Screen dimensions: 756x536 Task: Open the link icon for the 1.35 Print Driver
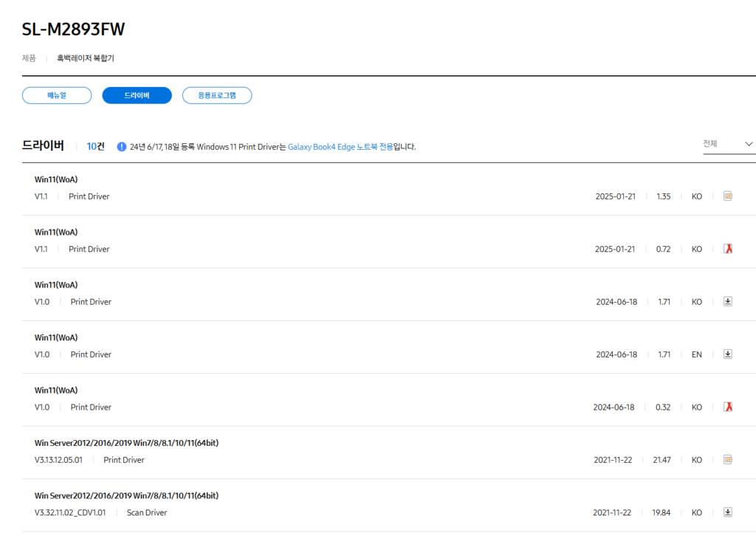(727, 196)
